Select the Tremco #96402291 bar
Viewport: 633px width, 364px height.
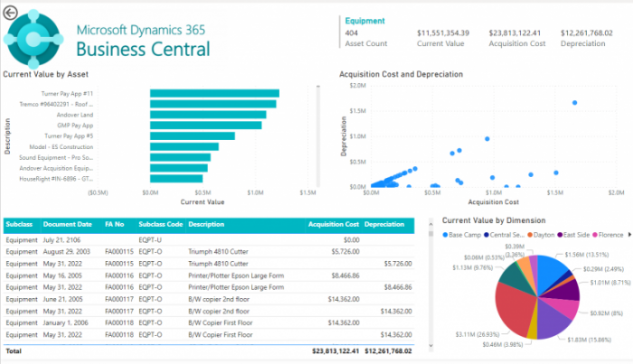pos(213,104)
